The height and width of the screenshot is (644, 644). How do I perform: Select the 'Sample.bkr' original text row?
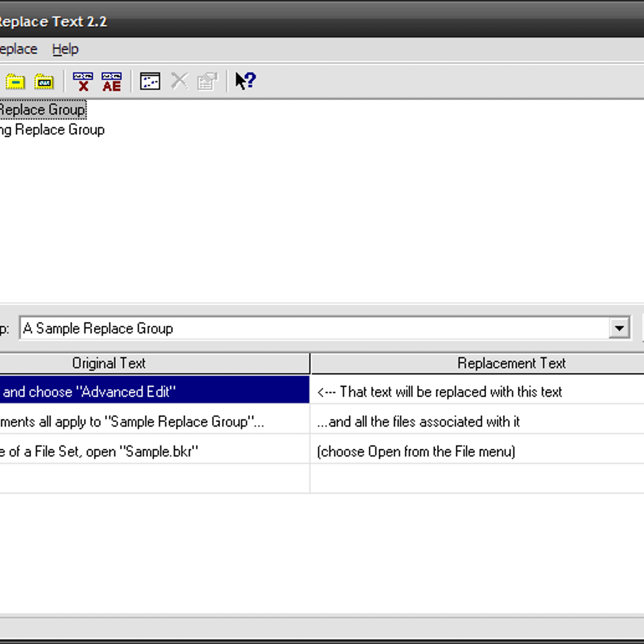(x=99, y=451)
